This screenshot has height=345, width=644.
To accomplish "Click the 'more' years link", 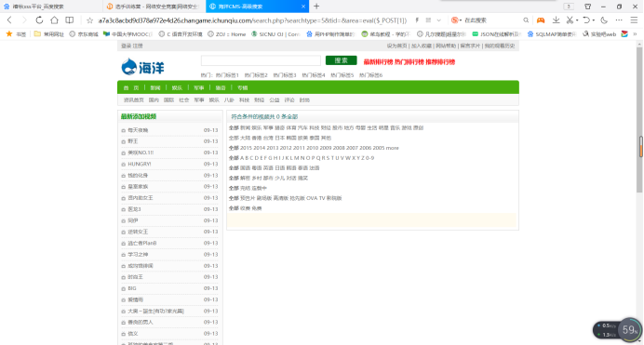I will [392, 148].
